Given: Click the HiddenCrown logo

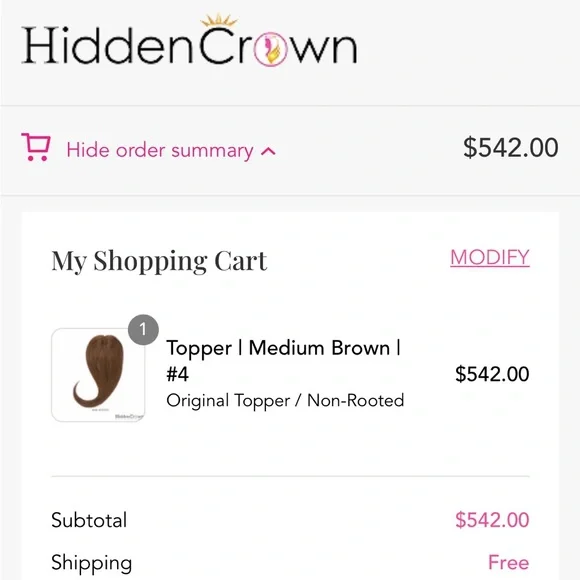Looking at the screenshot, I should point(189,41).
